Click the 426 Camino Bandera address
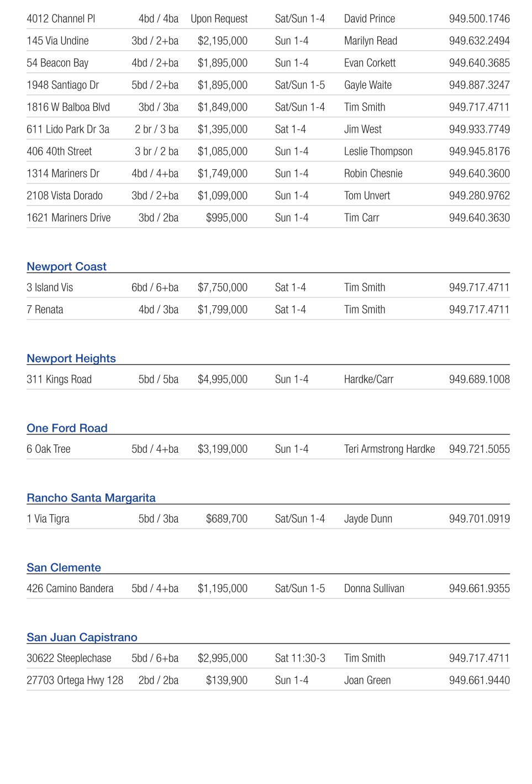The height and width of the screenshot is (784, 532). 70,588
